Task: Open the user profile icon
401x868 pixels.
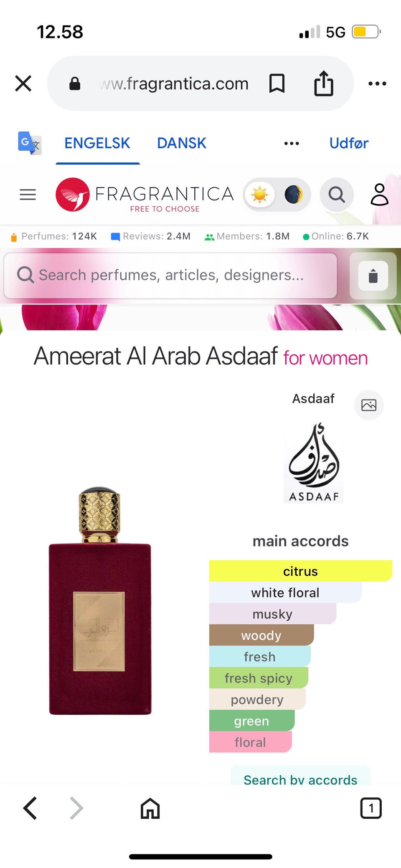Action: [x=379, y=195]
